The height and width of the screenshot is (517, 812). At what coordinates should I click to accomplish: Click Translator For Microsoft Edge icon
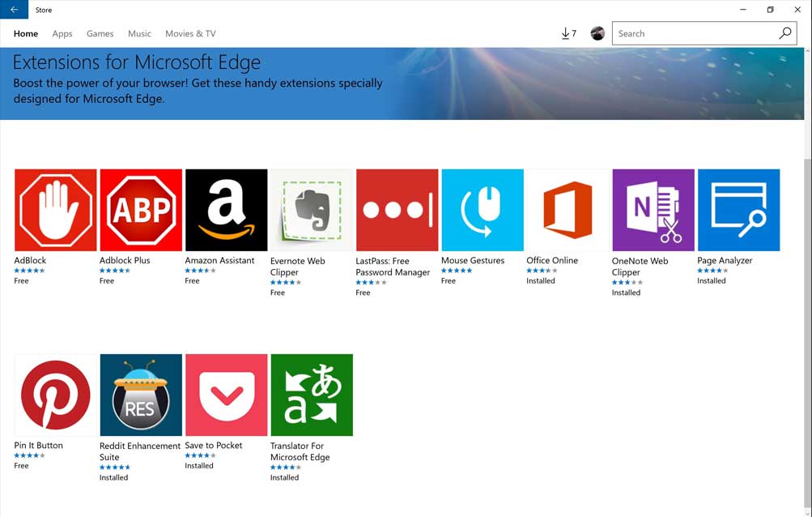(312, 395)
